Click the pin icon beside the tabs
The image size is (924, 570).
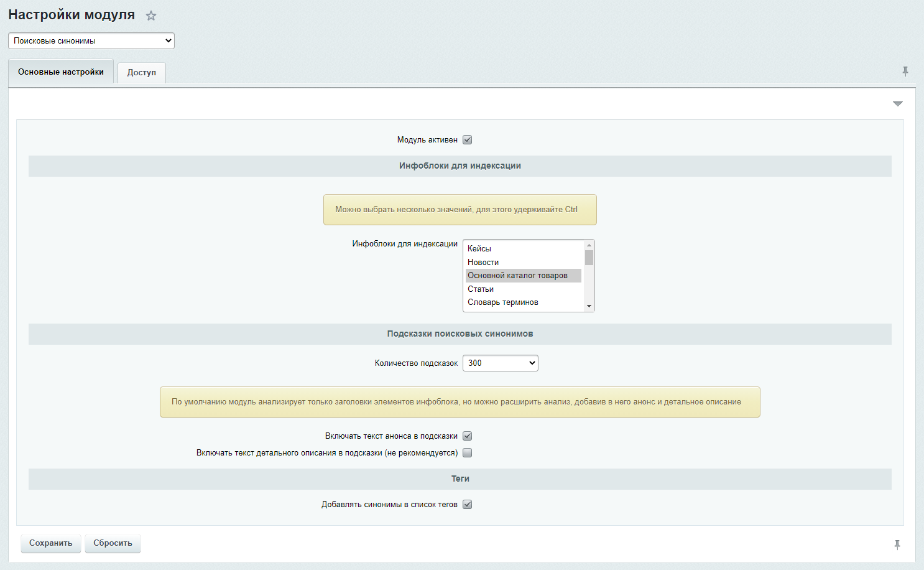905,72
